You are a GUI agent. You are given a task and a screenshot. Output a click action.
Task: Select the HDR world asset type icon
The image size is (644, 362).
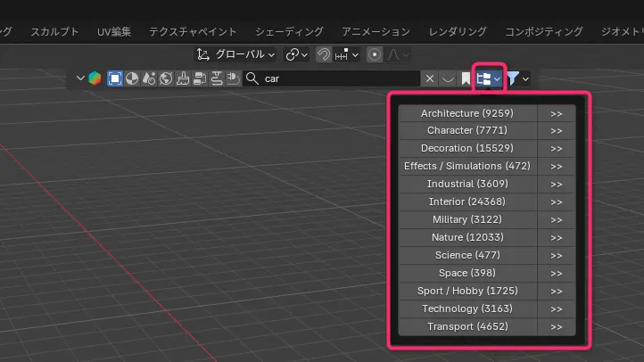click(x=166, y=78)
